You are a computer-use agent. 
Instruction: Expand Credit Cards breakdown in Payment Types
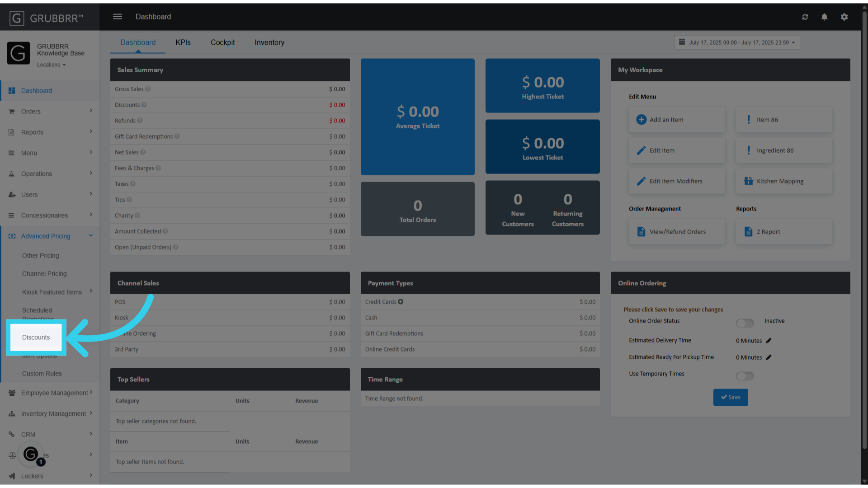[x=401, y=301]
